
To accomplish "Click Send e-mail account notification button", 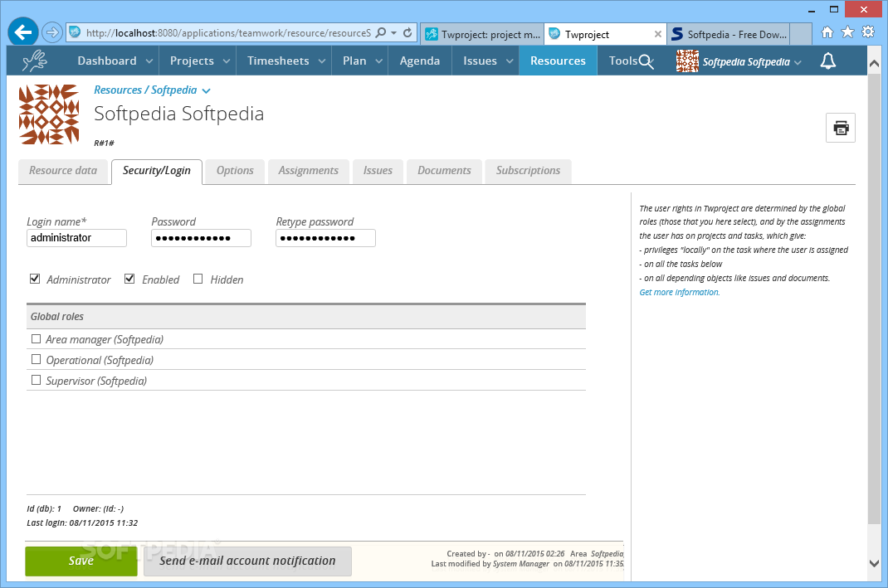I will click(247, 561).
